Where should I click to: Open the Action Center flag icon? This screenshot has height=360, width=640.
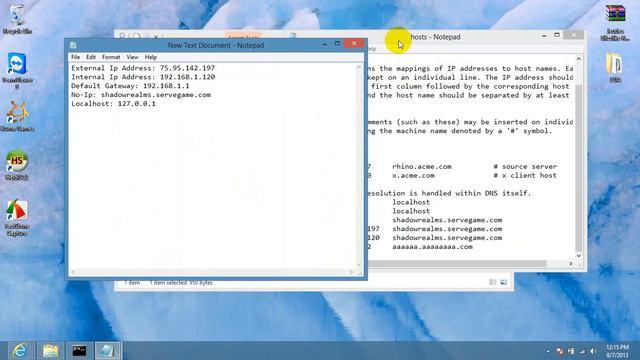[x=560, y=351]
